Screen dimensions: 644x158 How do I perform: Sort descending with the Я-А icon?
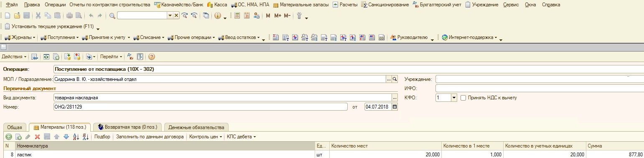(85, 137)
